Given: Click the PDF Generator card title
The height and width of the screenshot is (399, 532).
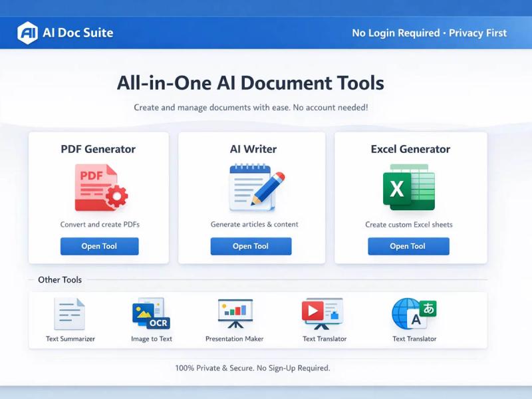Looking at the screenshot, I should [x=98, y=149].
